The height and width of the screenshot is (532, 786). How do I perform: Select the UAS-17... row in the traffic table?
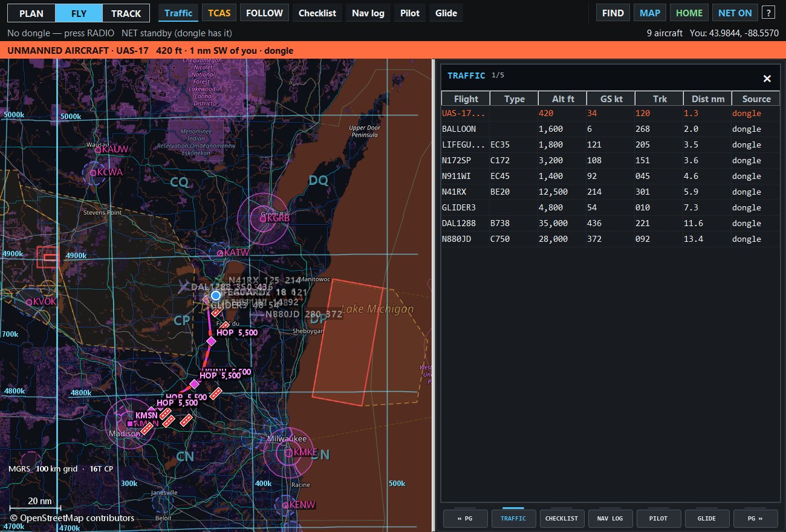click(611, 113)
